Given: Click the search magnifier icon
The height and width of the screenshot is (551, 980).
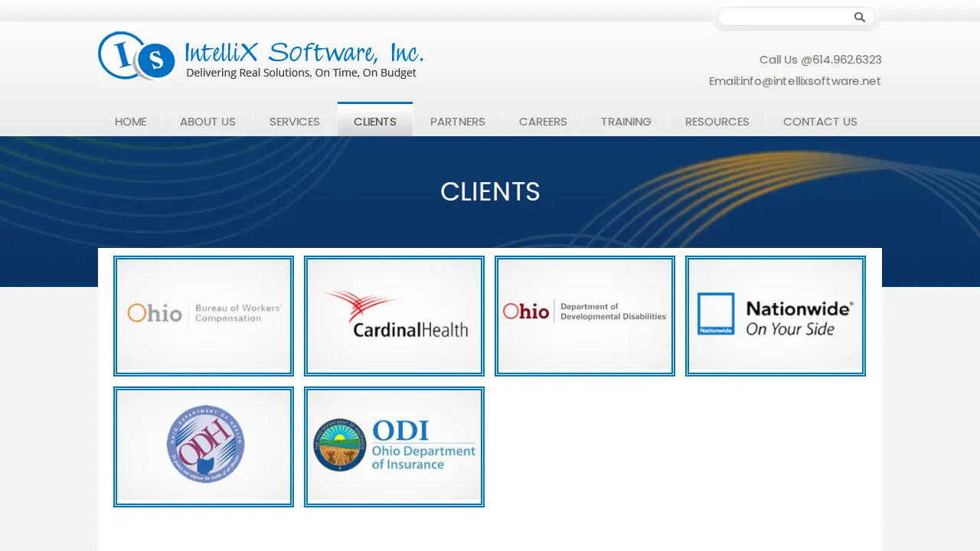Looking at the screenshot, I should tap(860, 17).
